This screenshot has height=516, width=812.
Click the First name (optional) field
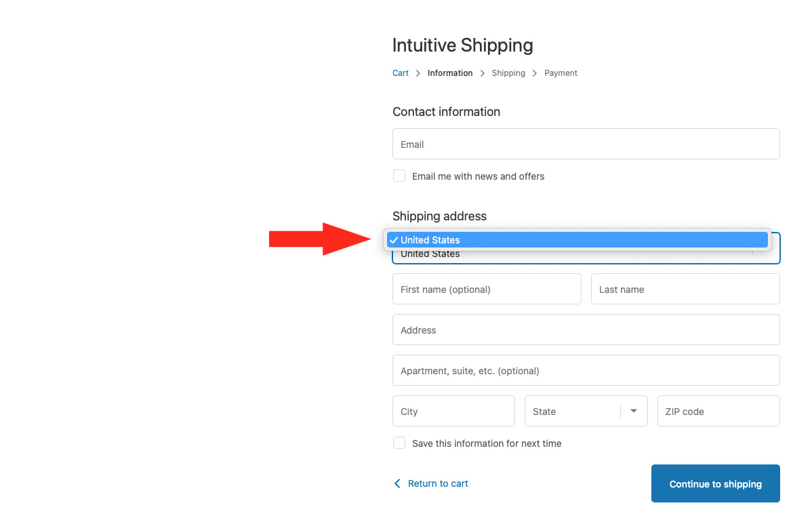pyautogui.click(x=487, y=289)
